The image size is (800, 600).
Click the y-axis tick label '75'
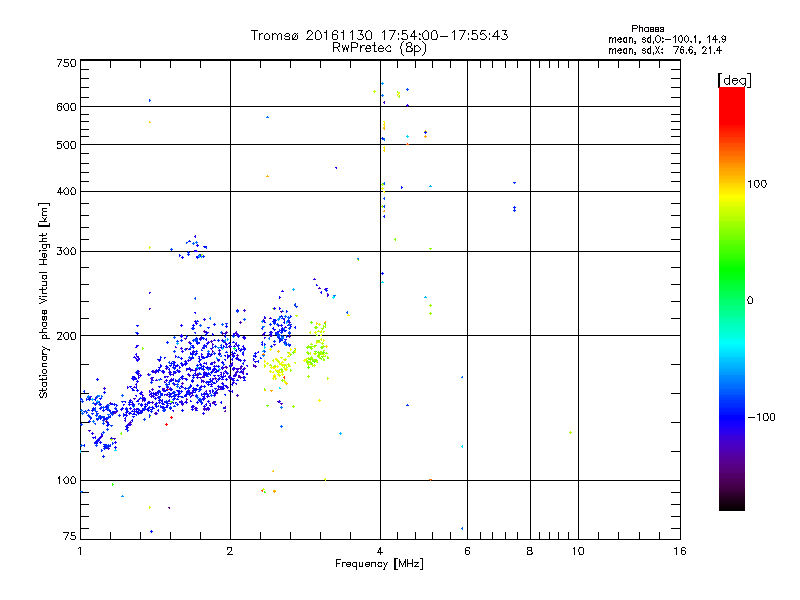point(70,536)
